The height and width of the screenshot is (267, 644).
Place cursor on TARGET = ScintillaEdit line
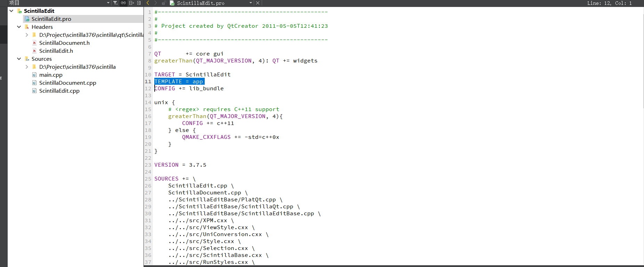192,74
